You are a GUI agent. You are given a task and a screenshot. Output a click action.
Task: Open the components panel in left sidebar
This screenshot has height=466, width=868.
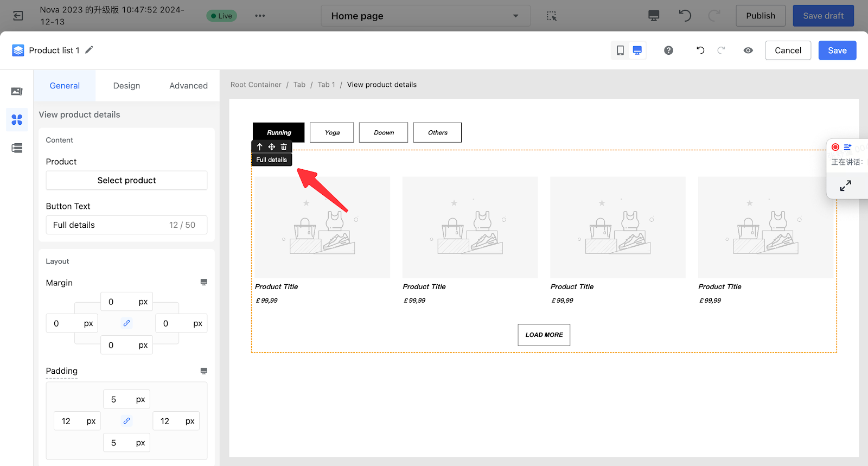pyautogui.click(x=17, y=119)
